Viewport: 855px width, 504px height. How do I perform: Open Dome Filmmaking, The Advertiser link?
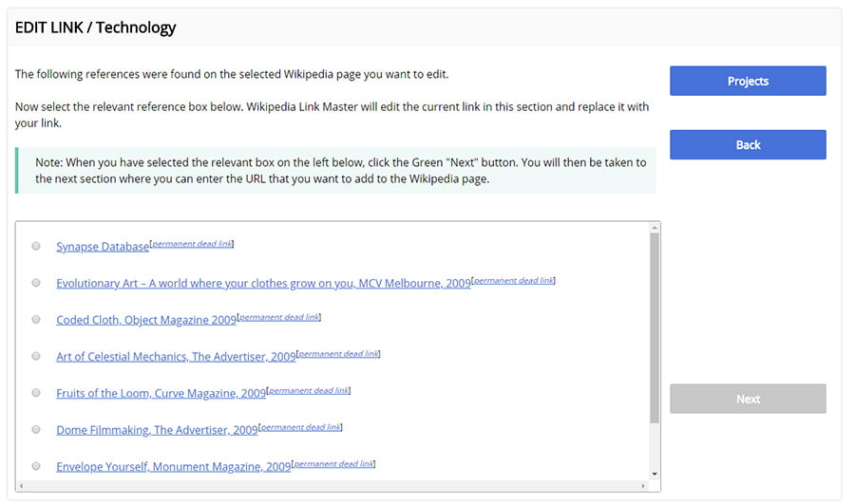click(157, 430)
